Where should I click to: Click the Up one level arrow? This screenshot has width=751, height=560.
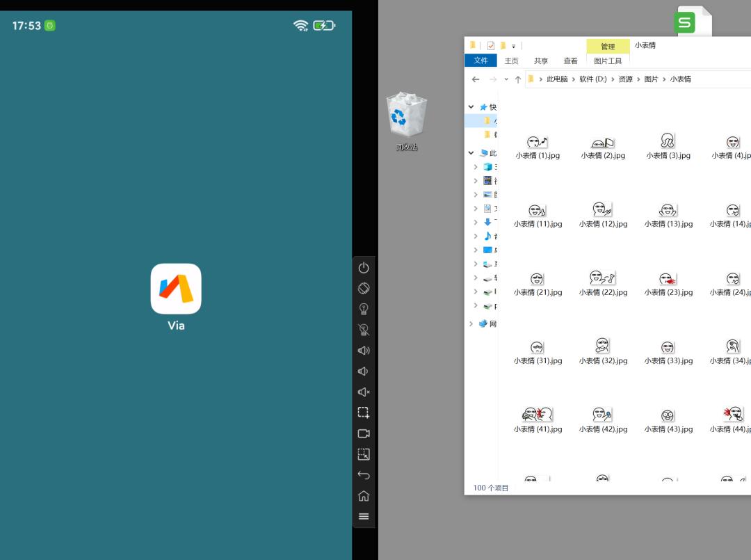point(518,79)
